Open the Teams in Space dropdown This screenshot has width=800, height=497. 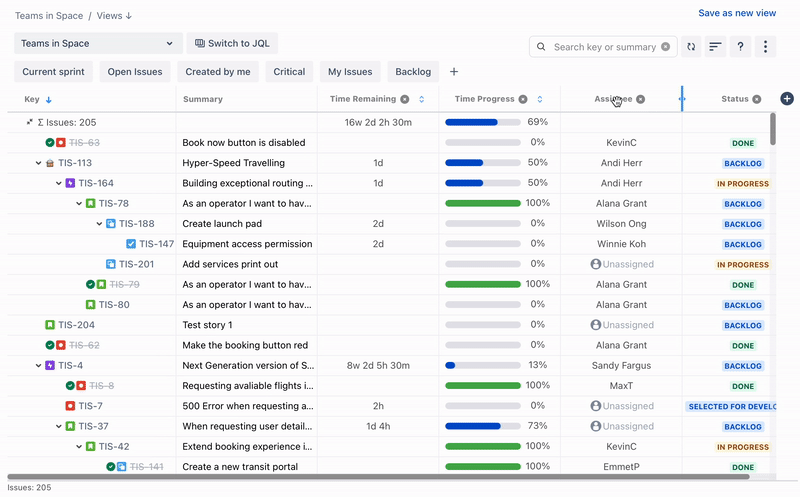pos(98,43)
